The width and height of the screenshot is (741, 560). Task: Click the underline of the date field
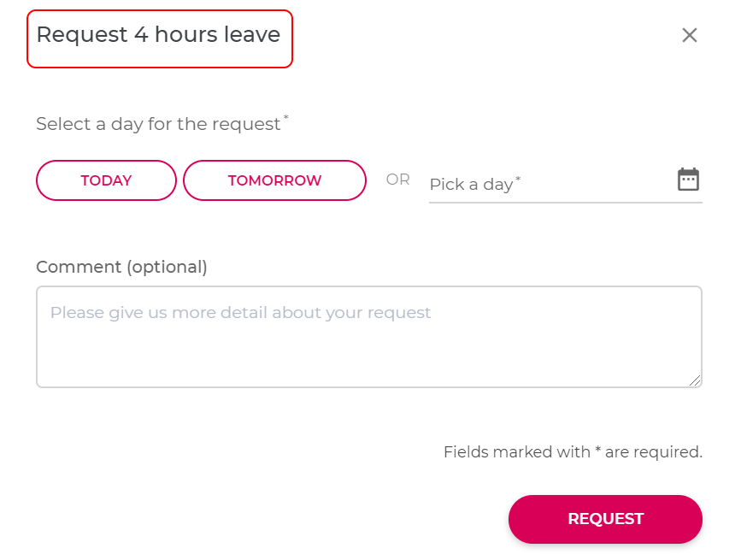pyautogui.click(x=565, y=203)
